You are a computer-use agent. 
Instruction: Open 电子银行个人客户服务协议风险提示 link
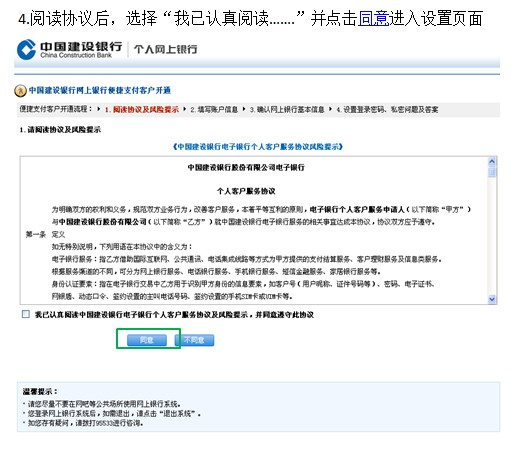(258, 147)
